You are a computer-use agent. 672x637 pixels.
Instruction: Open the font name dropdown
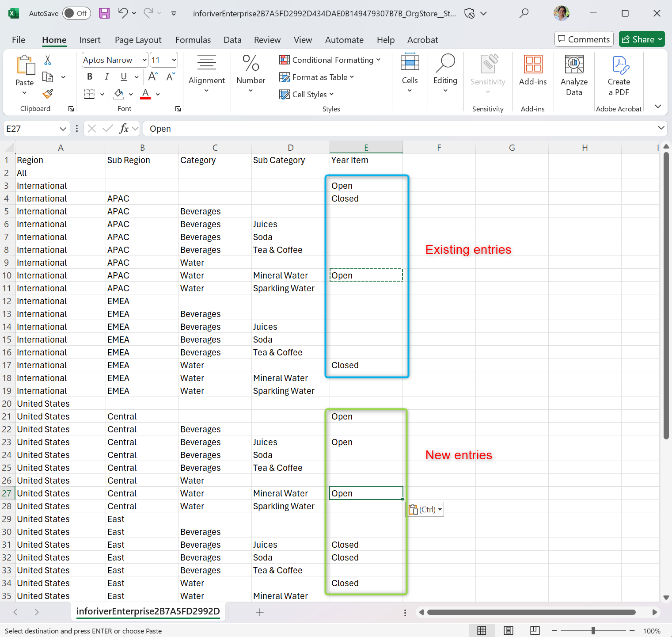point(144,60)
